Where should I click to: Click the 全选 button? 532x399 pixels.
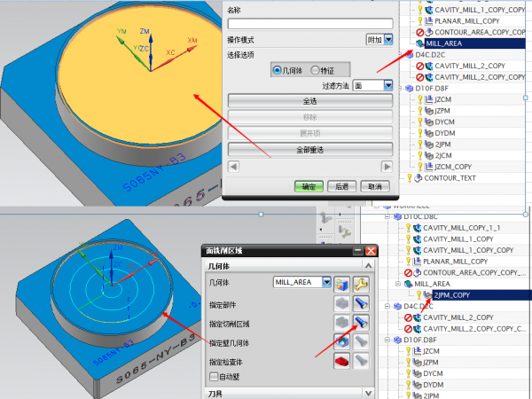point(310,101)
